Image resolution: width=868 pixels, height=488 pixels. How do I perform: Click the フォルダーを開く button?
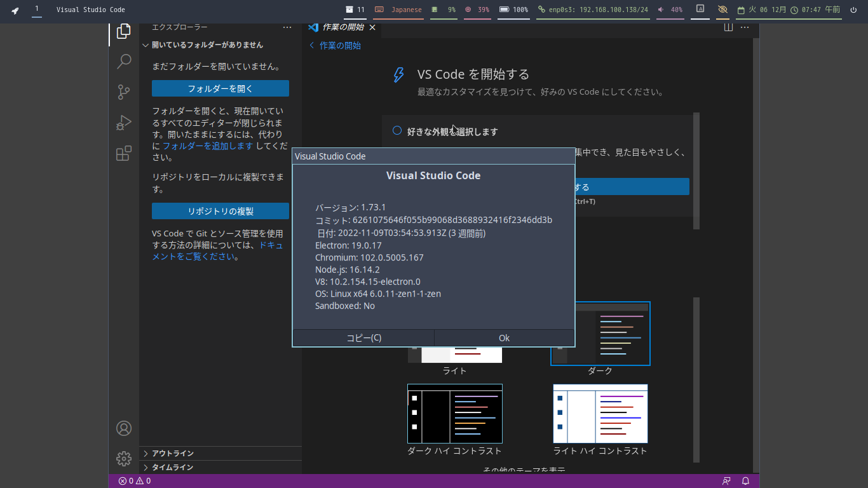click(x=220, y=88)
